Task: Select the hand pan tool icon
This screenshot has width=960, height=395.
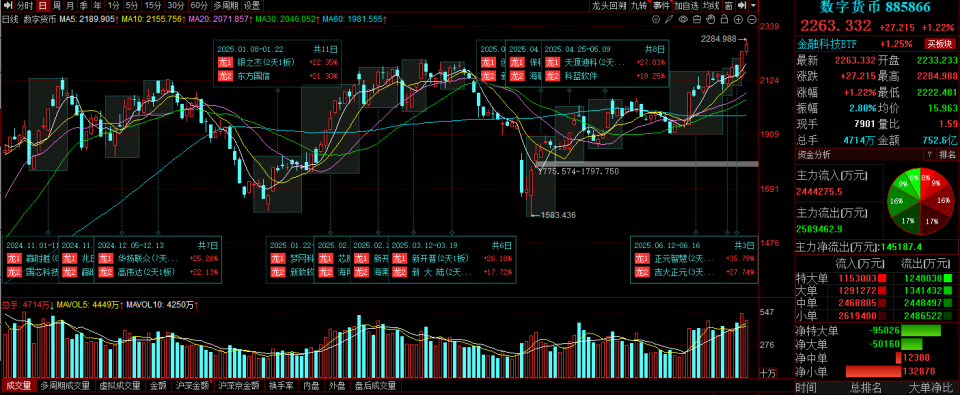Action: pyautogui.click(x=711, y=19)
